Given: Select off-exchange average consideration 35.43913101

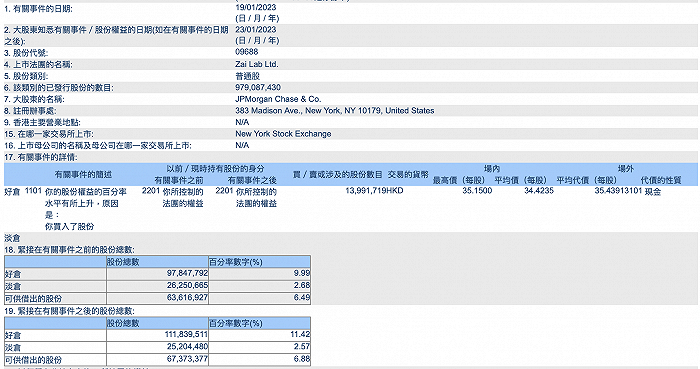Looking at the screenshot, I should 618,191.
